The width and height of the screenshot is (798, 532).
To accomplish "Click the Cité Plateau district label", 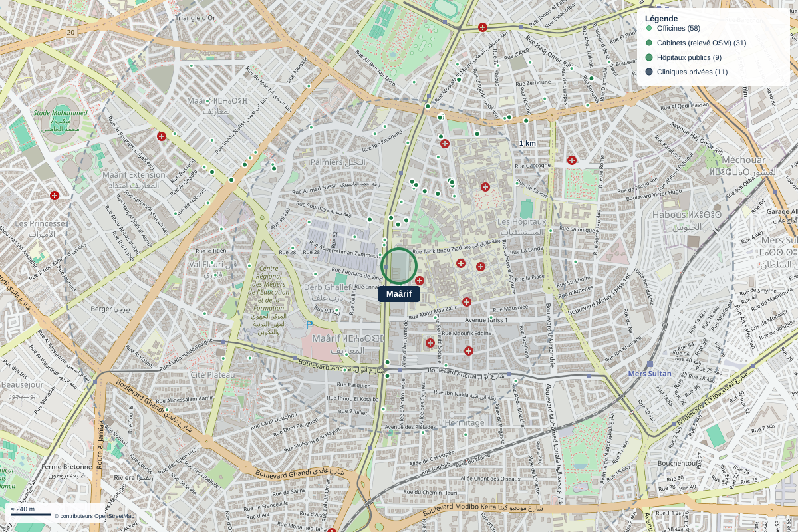I will pyautogui.click(x=213, y=374).
